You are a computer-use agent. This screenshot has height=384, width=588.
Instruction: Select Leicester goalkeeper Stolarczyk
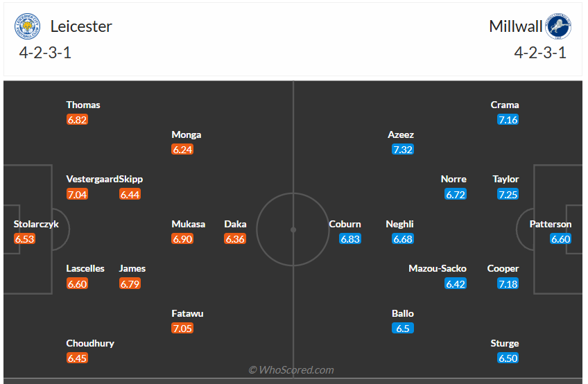click(36, 224)
